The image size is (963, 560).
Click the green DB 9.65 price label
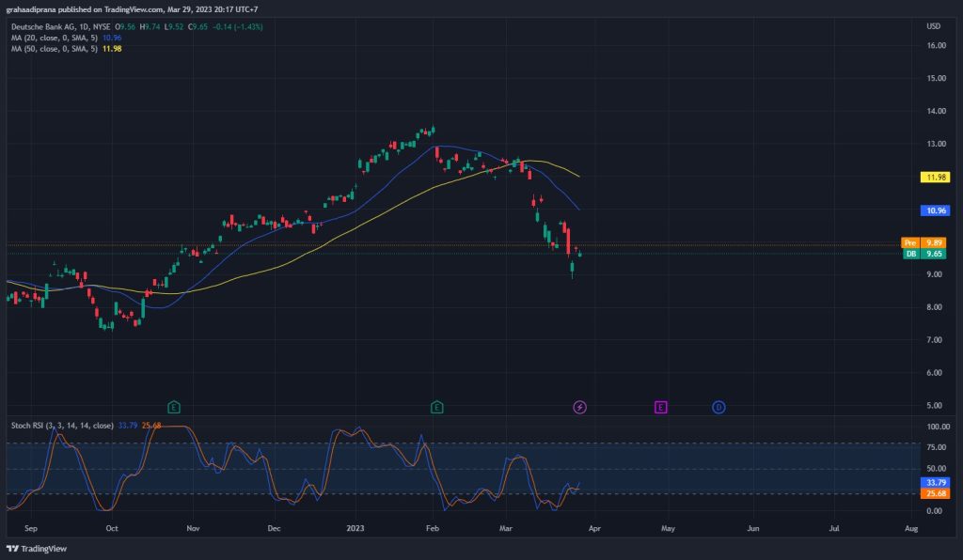click(924, 254)
